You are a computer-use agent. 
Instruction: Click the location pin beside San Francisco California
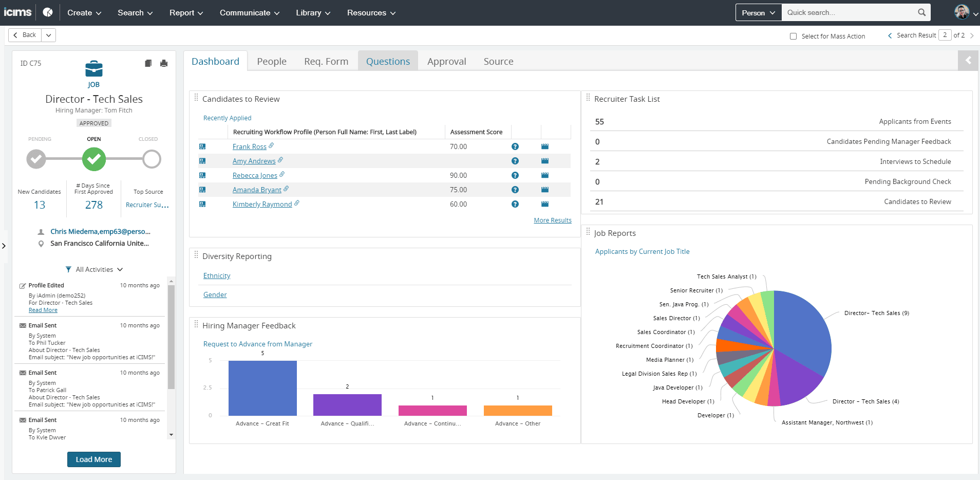pyautogui.click(x=42, y=243)
